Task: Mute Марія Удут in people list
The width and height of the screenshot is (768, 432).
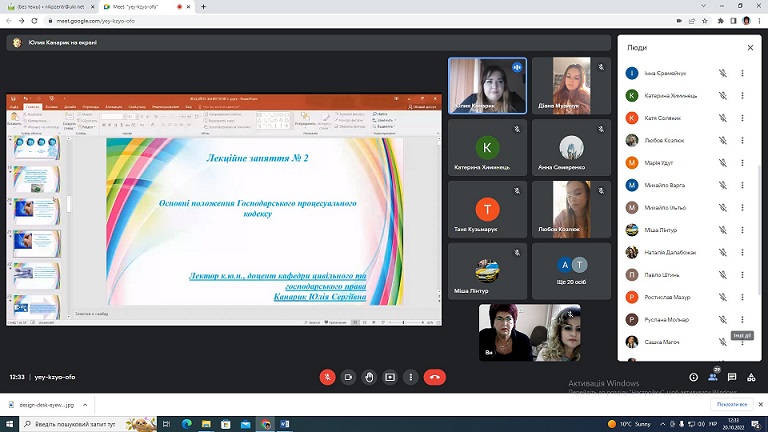Action: (x=722, y=163)
